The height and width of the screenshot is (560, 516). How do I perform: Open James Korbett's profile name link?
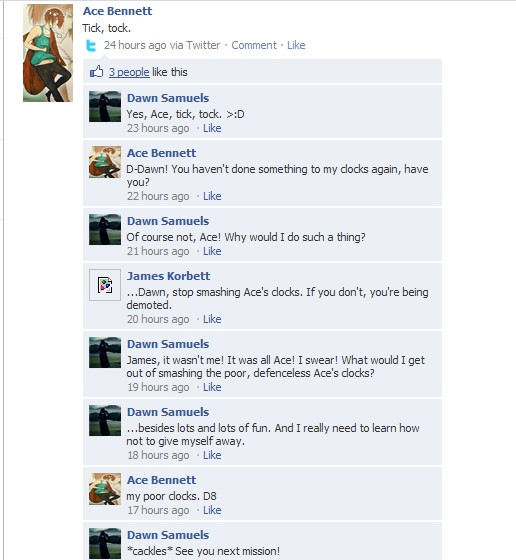point(169,276)
